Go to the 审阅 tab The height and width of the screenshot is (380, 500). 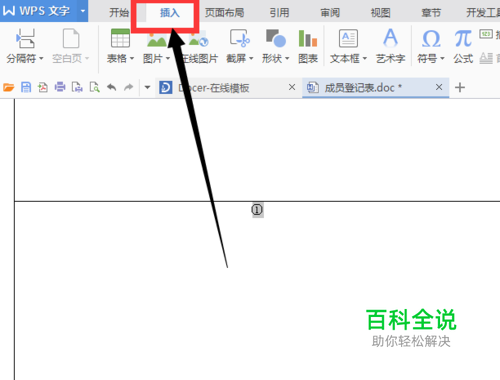330,13
